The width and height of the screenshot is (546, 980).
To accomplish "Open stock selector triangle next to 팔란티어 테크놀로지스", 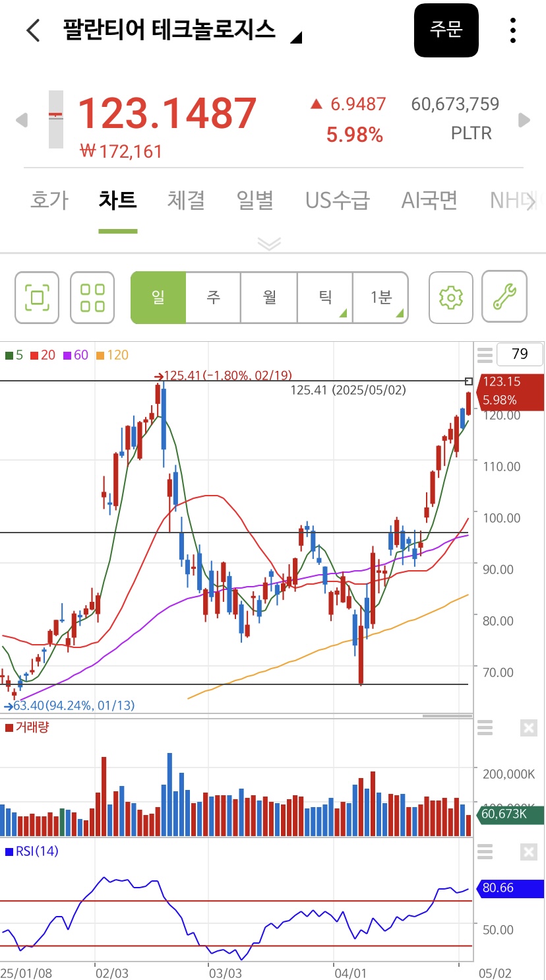I will pyautogui.click(x=296, y=38).
